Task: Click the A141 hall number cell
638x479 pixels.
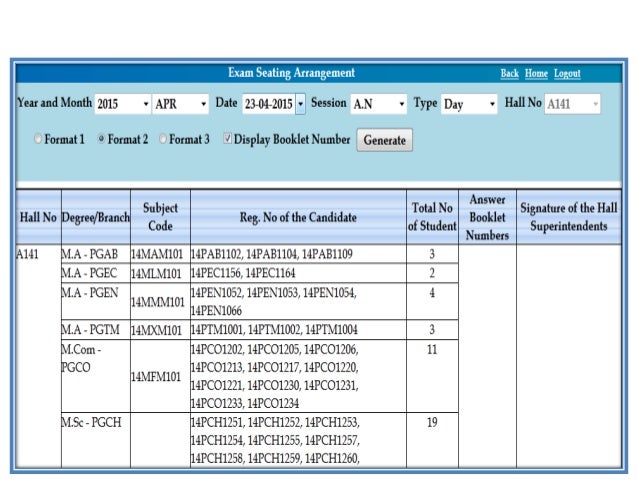Action: click(38, 356)
